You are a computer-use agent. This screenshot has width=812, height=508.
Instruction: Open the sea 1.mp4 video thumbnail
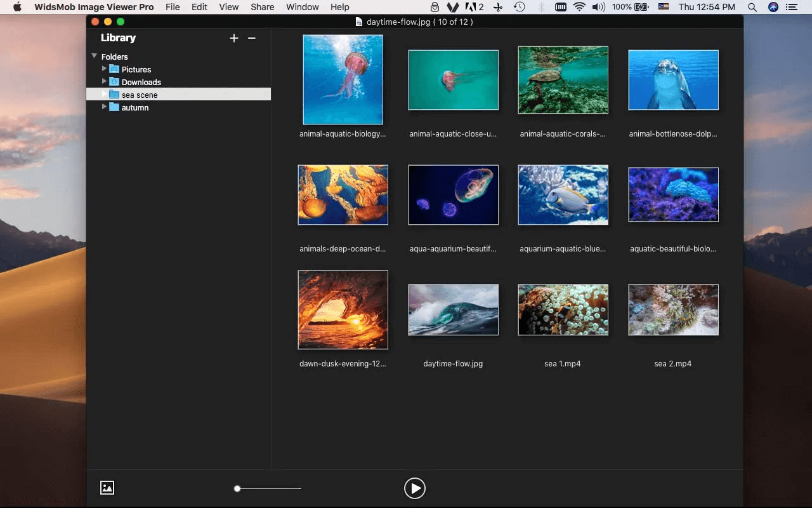coord(563,310)
